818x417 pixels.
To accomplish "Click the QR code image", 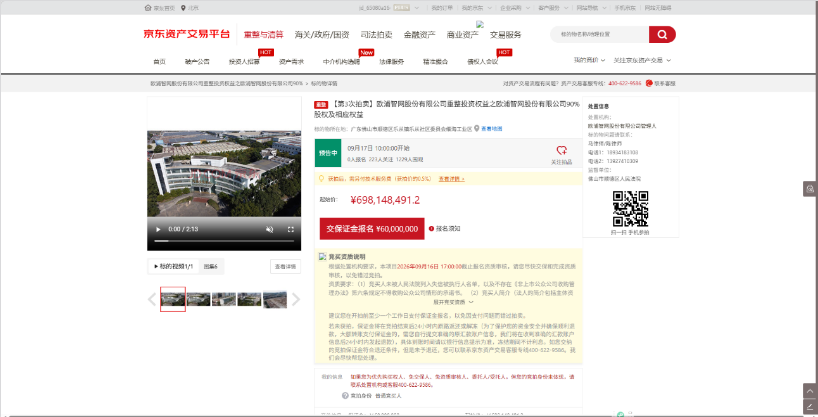I will (630, 209).
